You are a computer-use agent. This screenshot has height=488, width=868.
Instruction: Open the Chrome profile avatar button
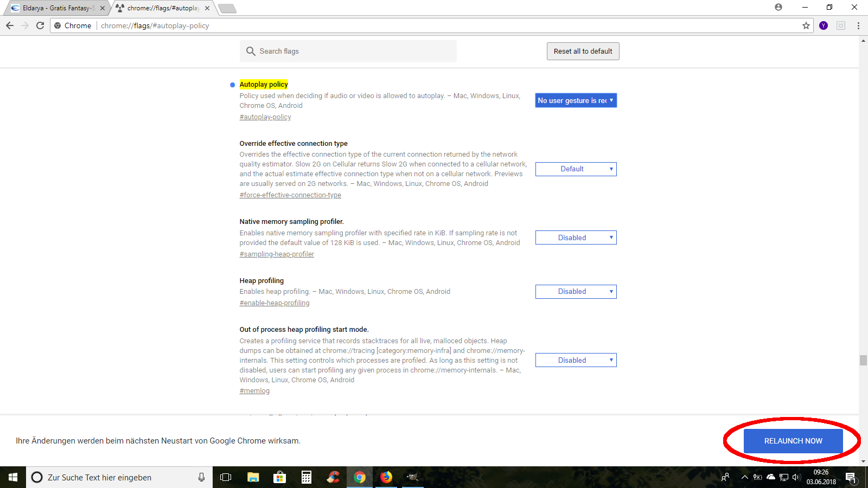tap(778, 7)
